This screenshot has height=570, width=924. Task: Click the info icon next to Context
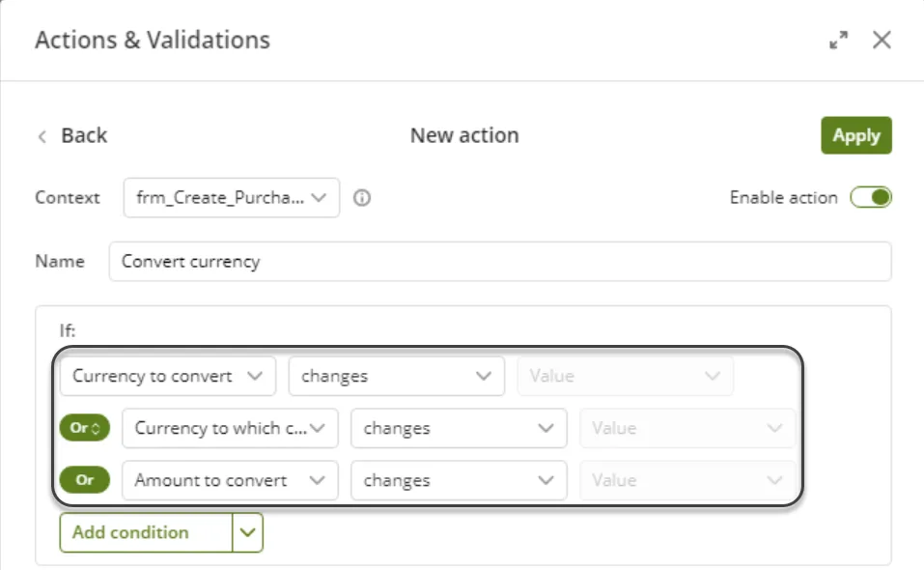click(x=362, y=198)
